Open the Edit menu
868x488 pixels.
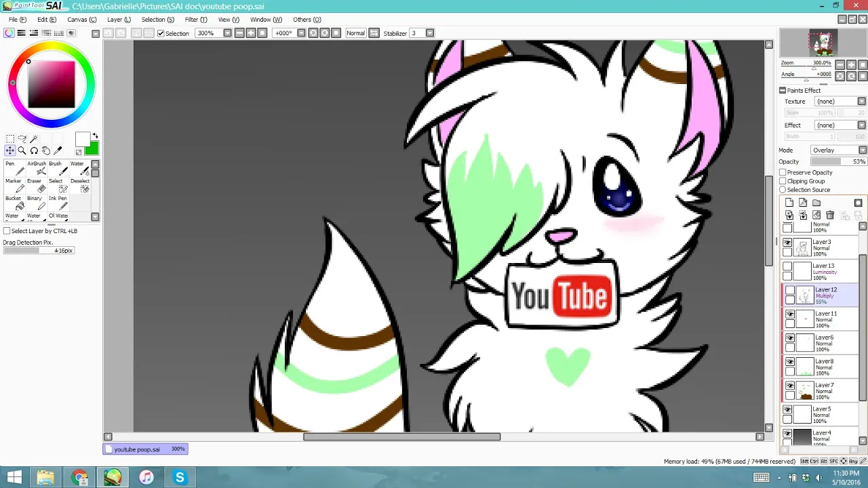pyautogui.click(x=47, y=20)
